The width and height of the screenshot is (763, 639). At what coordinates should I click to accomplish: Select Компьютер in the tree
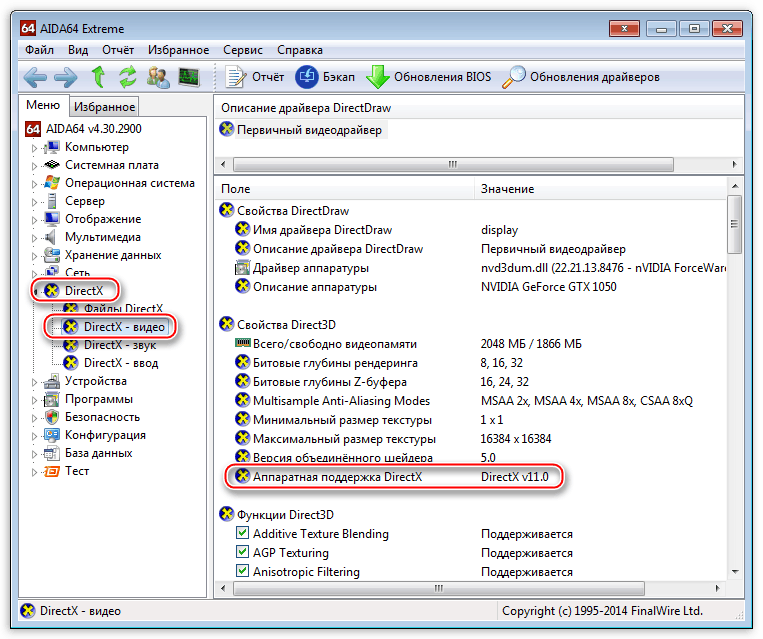tap(87, 147)
